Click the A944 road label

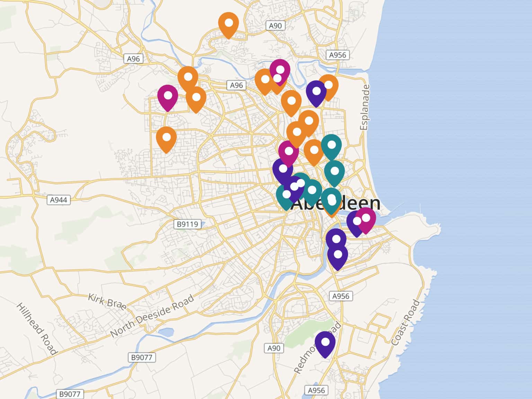(x=59, y=200)
